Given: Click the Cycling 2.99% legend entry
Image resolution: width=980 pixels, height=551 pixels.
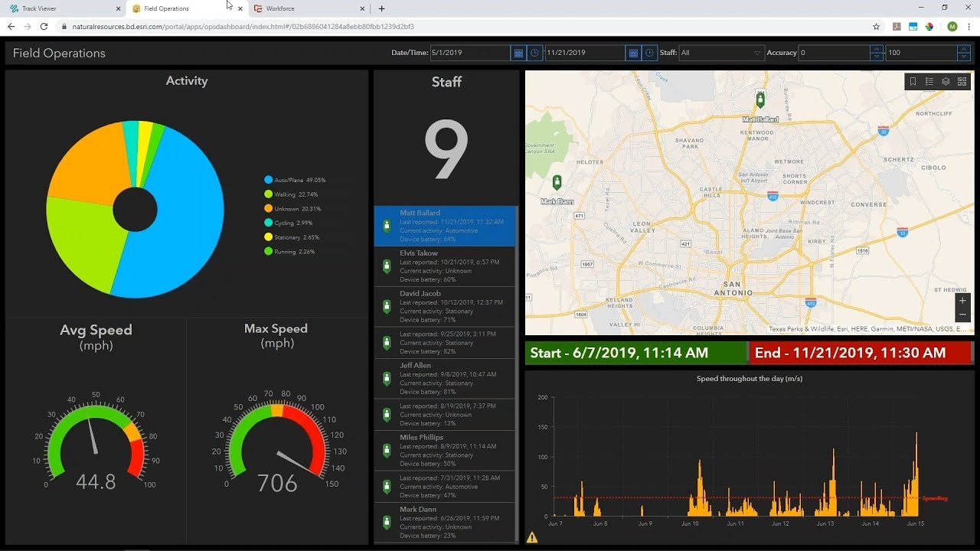Looking at the screenshot, I should pos(289,223).
